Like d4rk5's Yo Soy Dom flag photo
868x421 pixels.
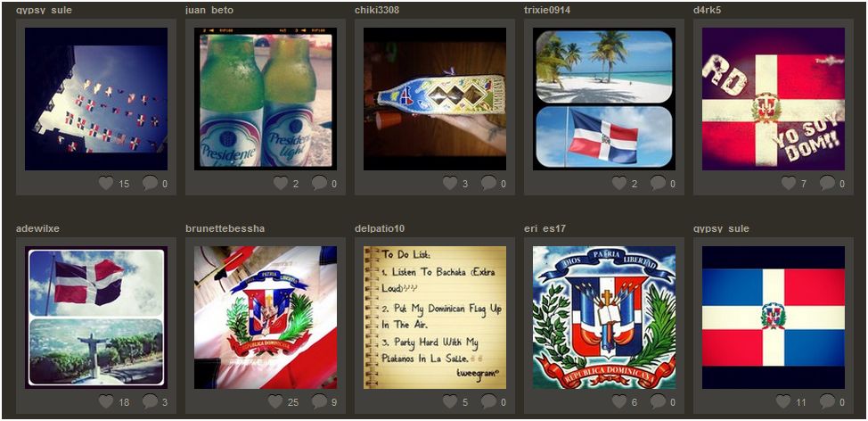pos(789,183)
